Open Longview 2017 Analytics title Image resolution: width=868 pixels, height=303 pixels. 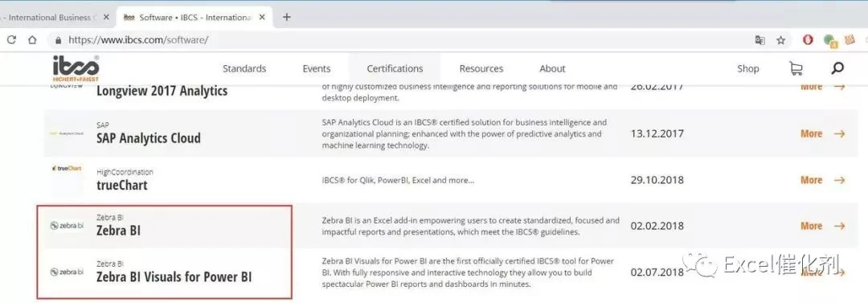(x=162, y=91)
